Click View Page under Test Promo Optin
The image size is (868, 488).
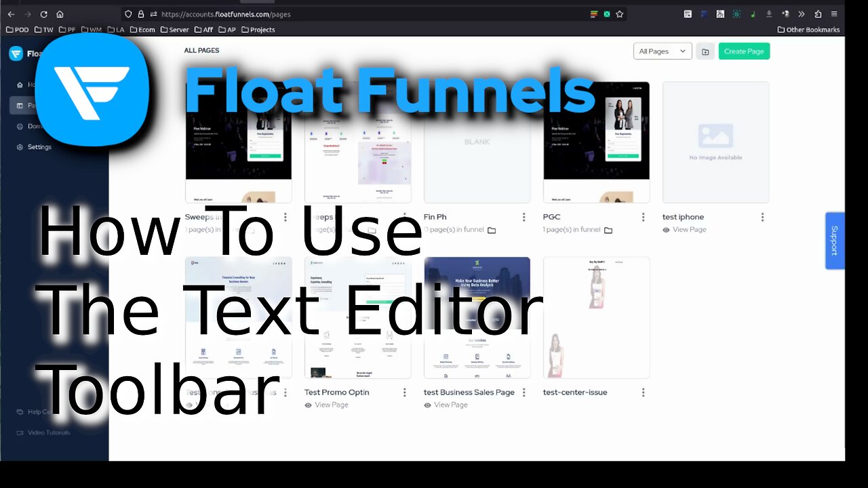point(326,405)
